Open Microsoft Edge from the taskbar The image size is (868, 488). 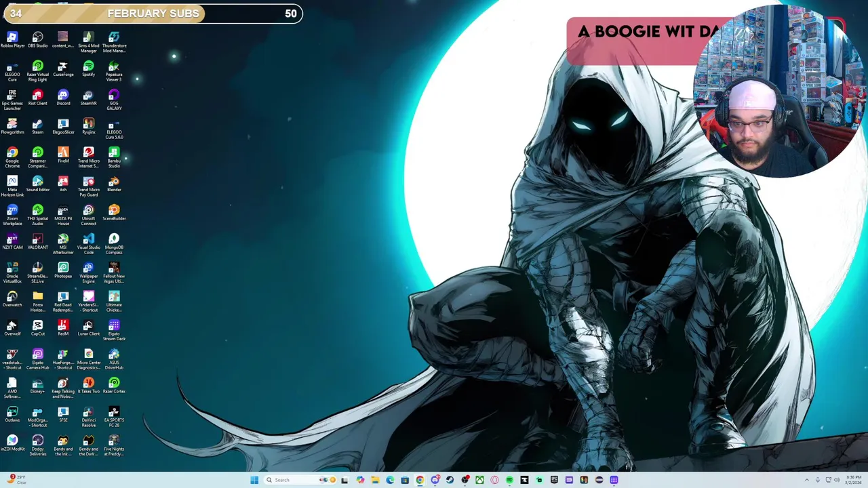390,480
